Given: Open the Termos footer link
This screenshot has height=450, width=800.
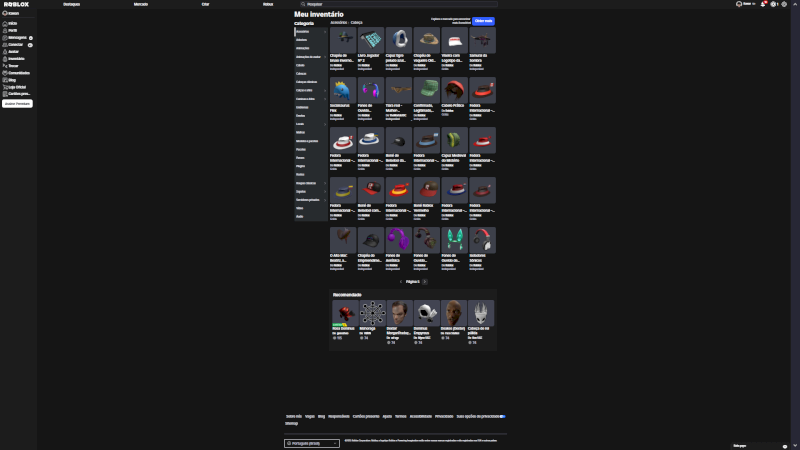Looking at the screenshot, I should pyautogui.click(x=401, y=416).
